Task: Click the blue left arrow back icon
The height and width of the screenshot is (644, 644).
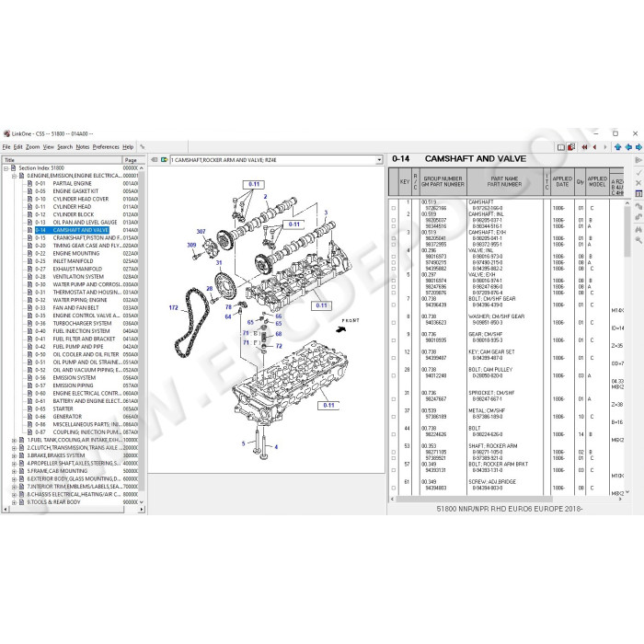Action: [x=628, y=147]
